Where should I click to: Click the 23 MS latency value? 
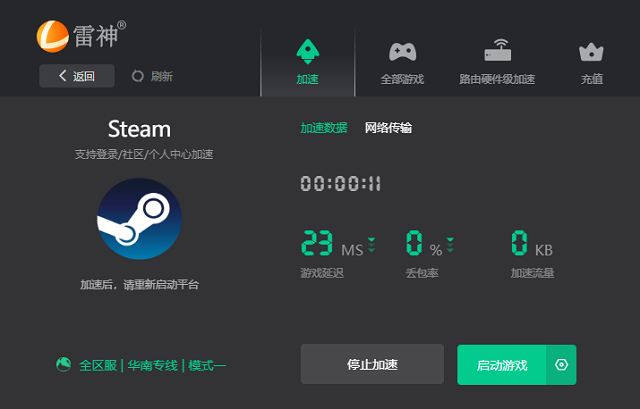coord(331,243)
